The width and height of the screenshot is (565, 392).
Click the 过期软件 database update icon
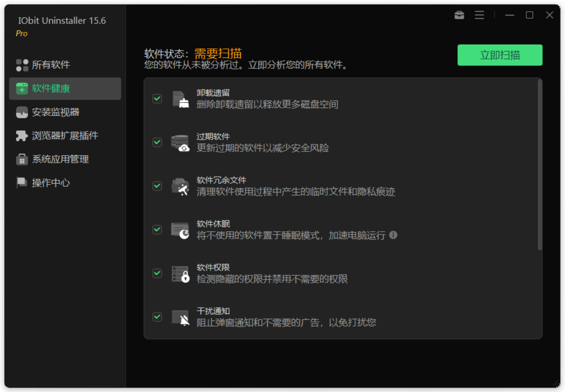point(181,143)
